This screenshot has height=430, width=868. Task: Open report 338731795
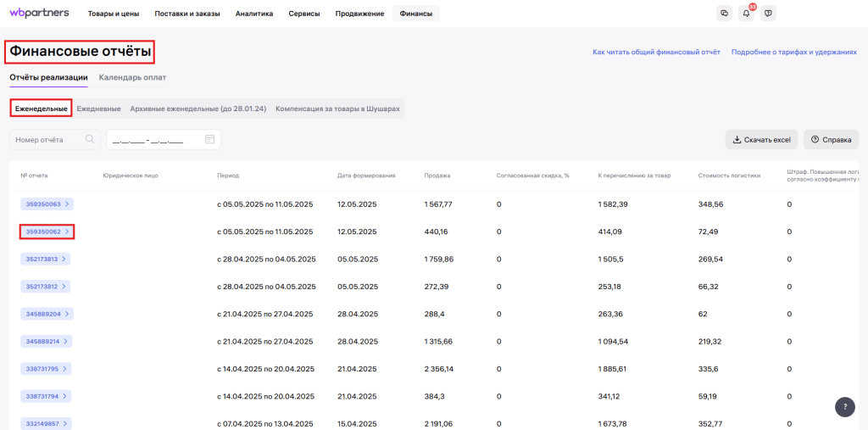pyautogui.click(x=47, y=369)
